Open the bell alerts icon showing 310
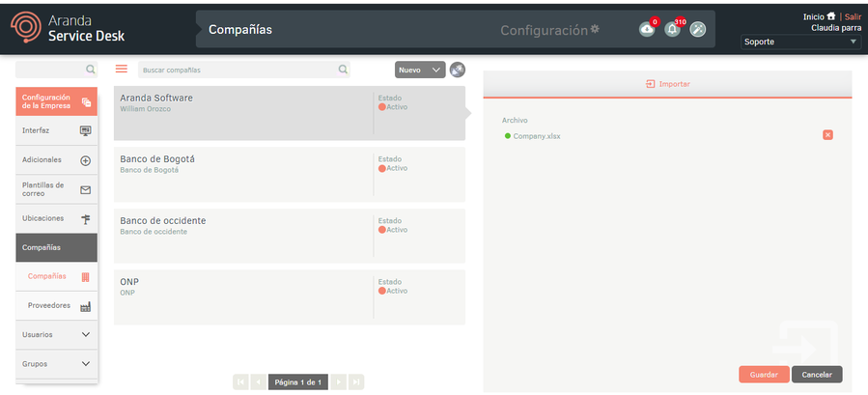The image size is (868, 395). click(x=673, y=29)
